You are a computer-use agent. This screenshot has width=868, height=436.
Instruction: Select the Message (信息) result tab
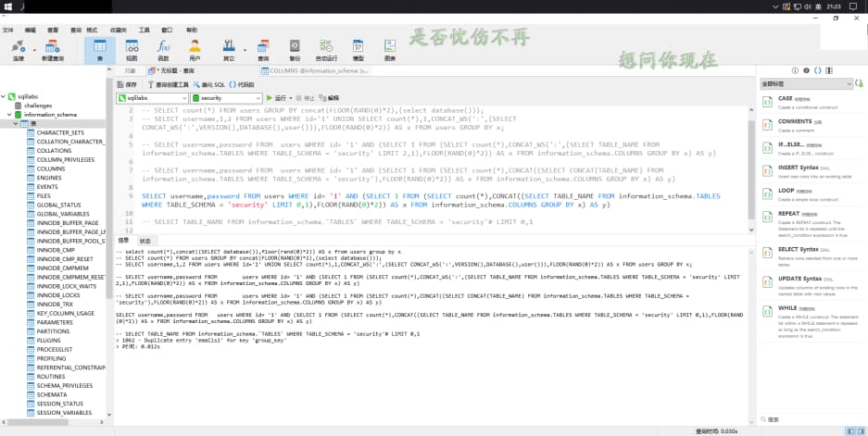coord(123,241)
